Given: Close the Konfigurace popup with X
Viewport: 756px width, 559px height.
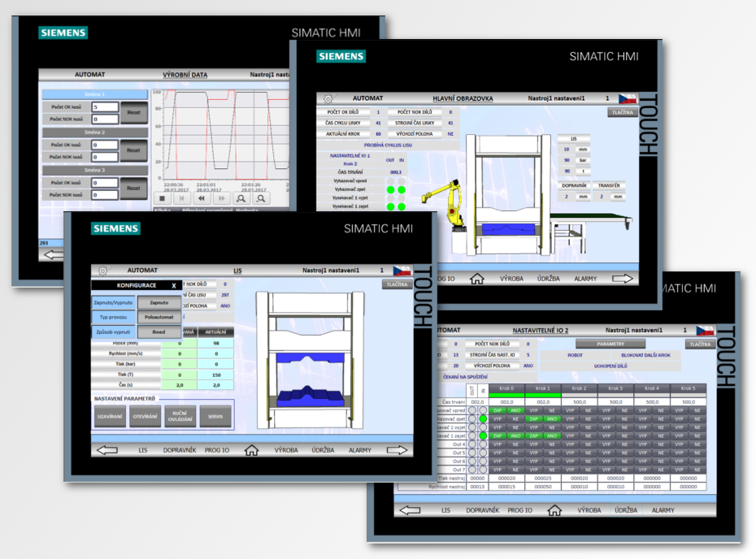Looking at the screenshot, I should tap(173, 286).
